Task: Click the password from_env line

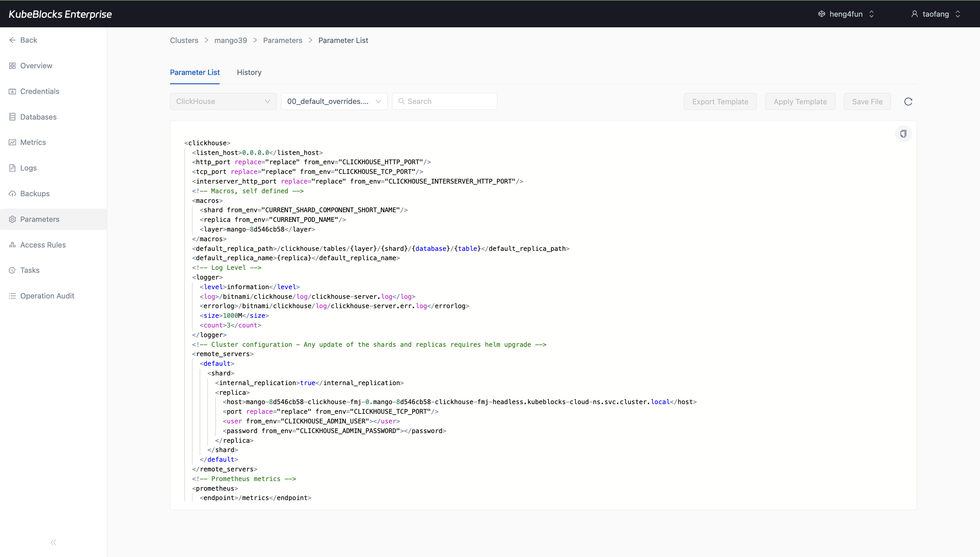Action: 334,431
